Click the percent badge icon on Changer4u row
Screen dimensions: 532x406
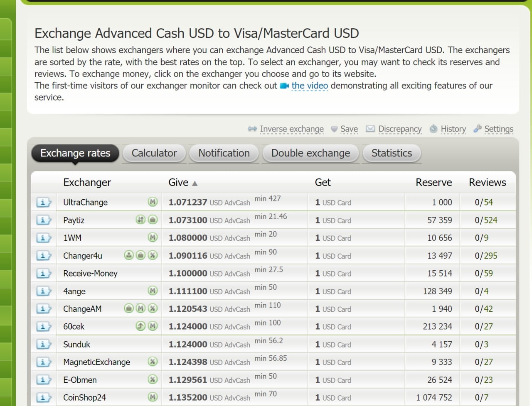click(153, 255)
